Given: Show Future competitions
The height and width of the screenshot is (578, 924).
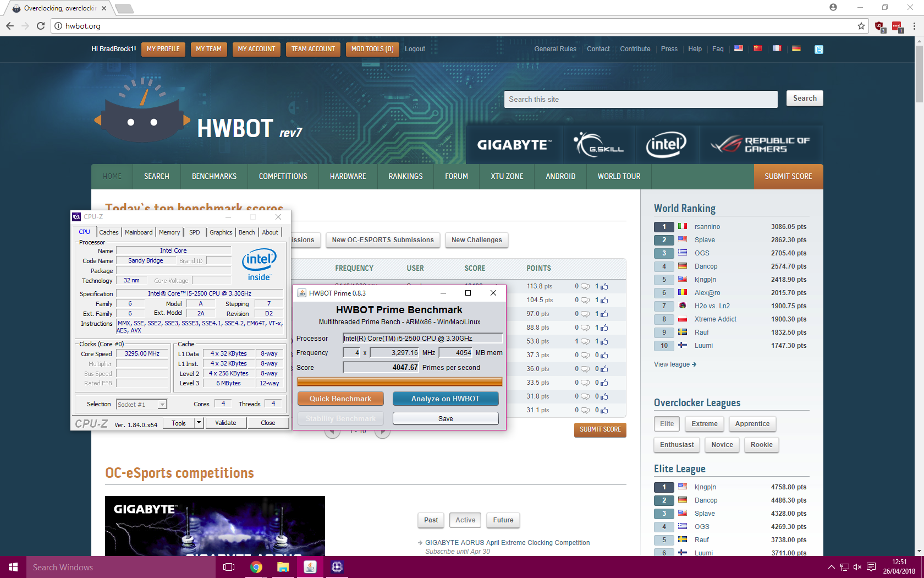Looking at the screenshot, I should [x=503, y=520].
